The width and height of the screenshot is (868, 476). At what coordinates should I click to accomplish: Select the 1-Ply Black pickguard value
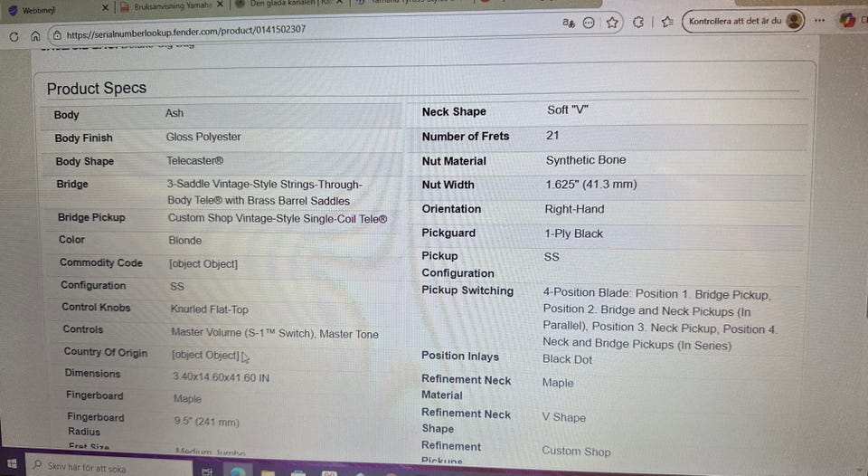click(573, 233)
